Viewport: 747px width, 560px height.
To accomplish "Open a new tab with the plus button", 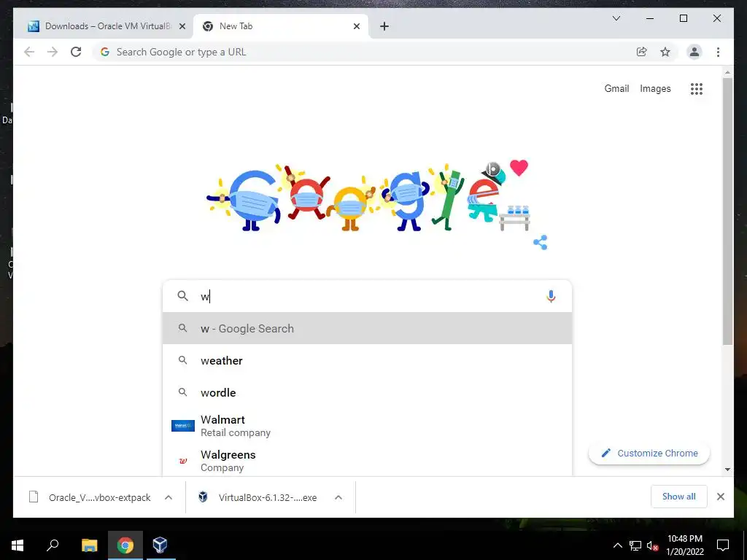I will coord(384,26).
